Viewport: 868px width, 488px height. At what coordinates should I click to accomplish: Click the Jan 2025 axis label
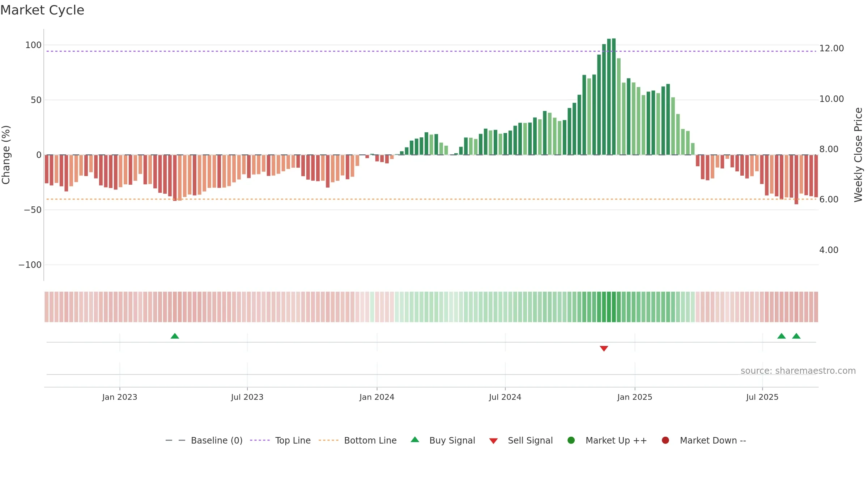[x=635, y=397]
